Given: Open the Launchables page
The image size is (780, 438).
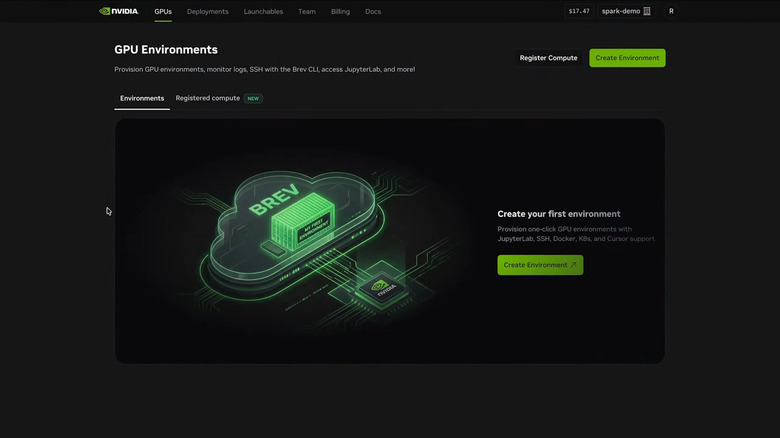Looking at the screenshot, I should click(x=263, y=11).
